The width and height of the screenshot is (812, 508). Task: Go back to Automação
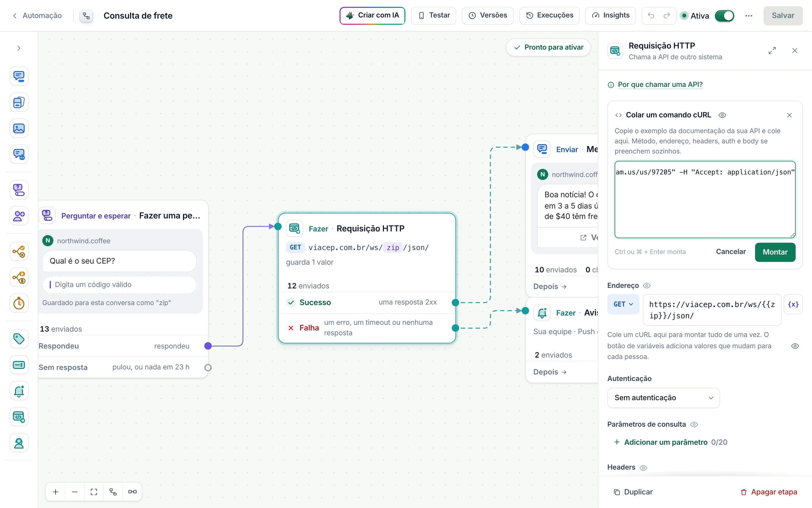[x=37, y=16]
